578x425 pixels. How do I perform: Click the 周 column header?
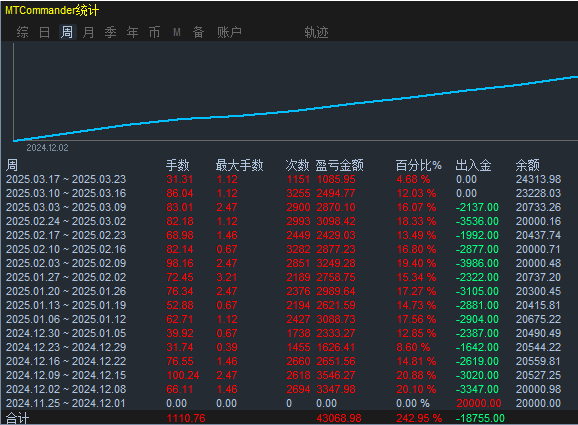point(12,165)
